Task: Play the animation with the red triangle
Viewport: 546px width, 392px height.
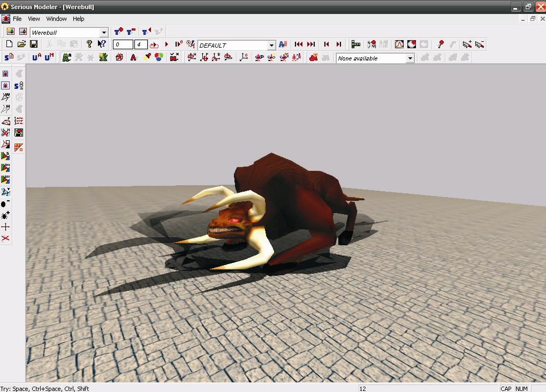Action: pyautogui.click(x=167, y=44)
